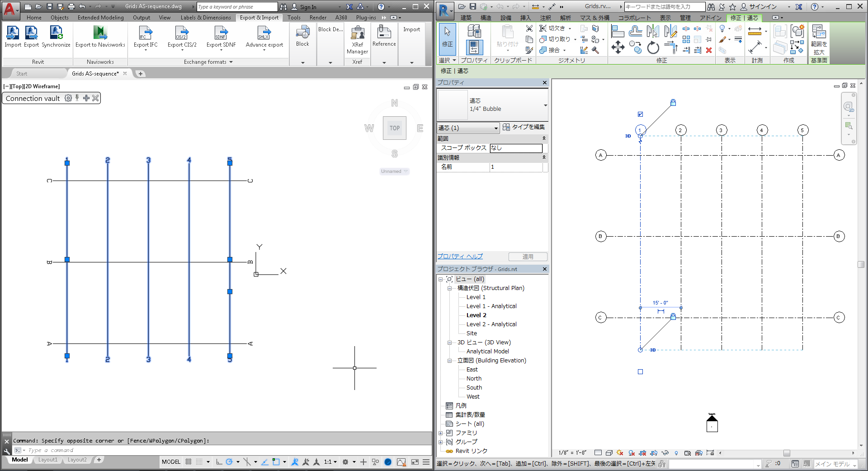
Task: Click 適用 (Apply) button in Properties
Action: tap(528, 257)
